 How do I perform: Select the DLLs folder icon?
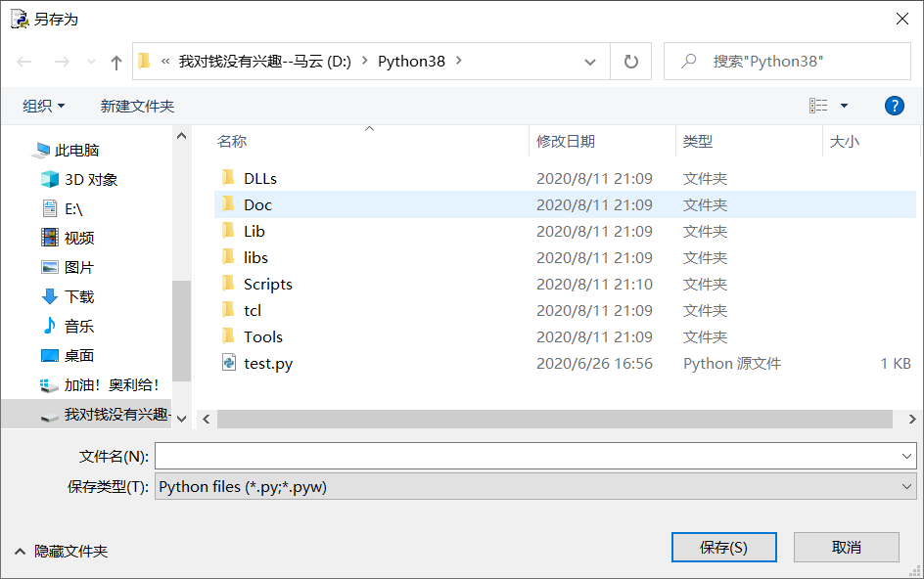(229, 178)
